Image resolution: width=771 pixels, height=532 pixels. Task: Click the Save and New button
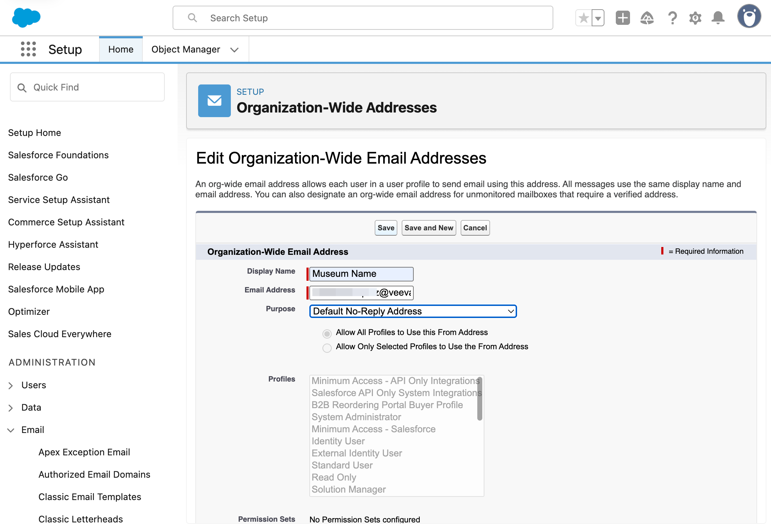click(x=429, y=228)
